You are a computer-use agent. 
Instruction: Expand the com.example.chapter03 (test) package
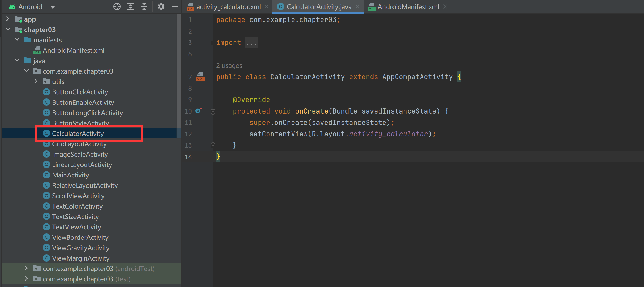click(x=26, y=279)
